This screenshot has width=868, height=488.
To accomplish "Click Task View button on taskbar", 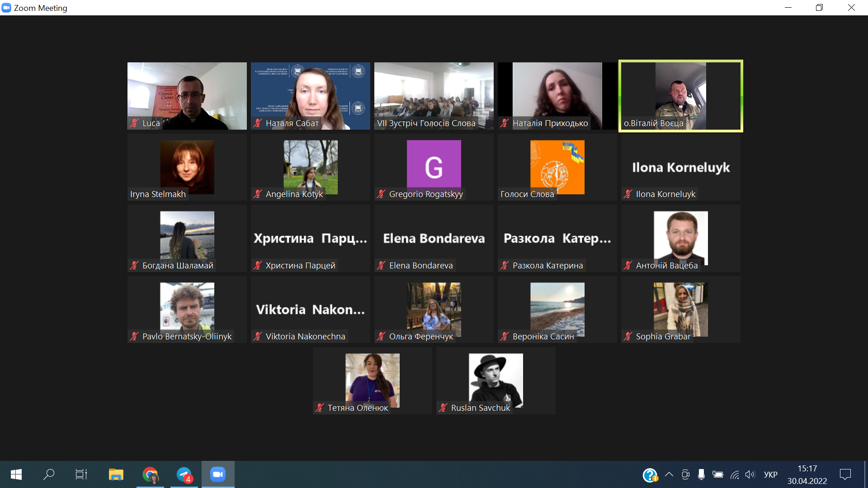I will pyautogui.click(x=81, y=474).
